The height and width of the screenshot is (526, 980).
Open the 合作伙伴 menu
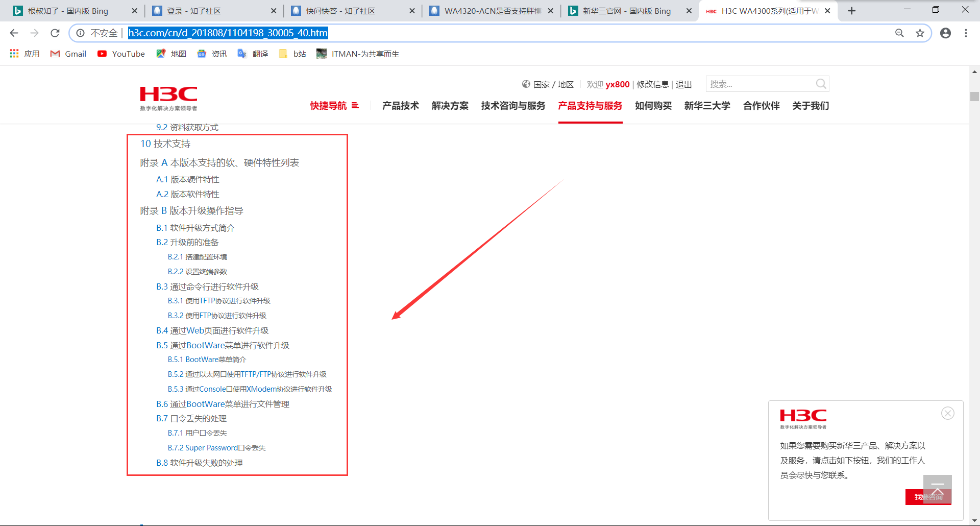pos(762,106)
